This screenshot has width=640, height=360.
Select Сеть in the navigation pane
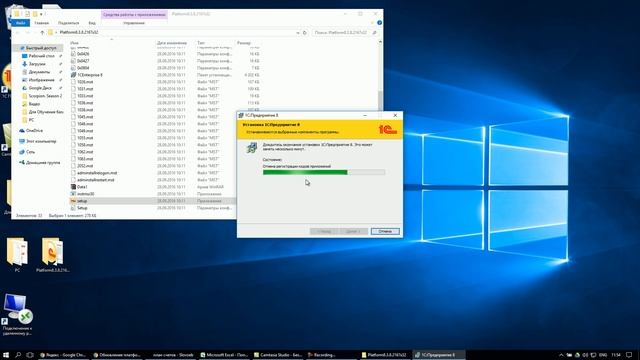[30, 152]
